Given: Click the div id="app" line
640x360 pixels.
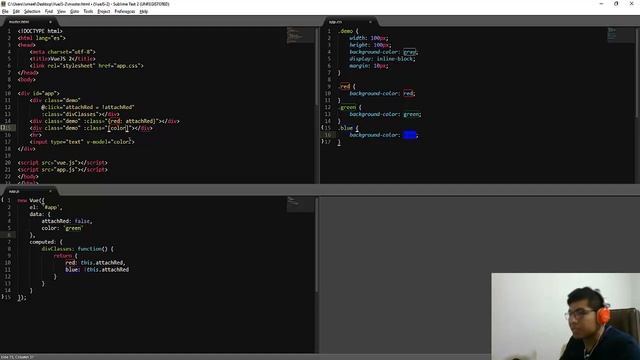Looking at the screenshot, I should (39, 93).
